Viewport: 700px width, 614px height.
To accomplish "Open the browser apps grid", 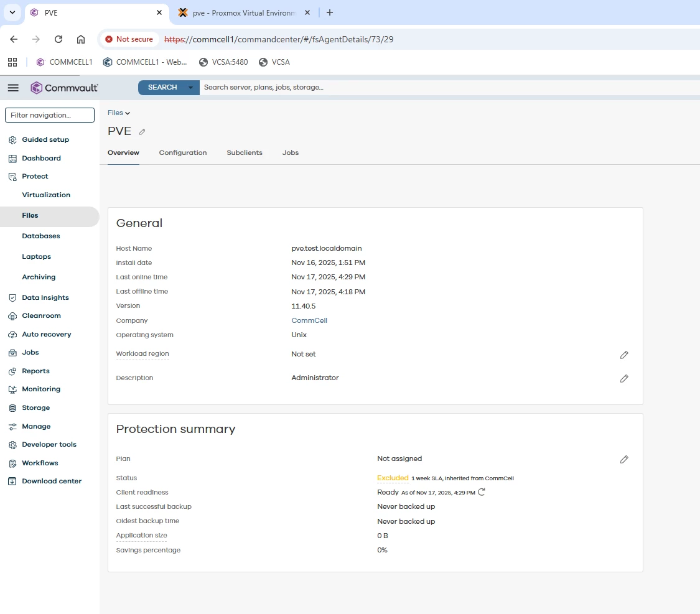I will click(12, 62).
